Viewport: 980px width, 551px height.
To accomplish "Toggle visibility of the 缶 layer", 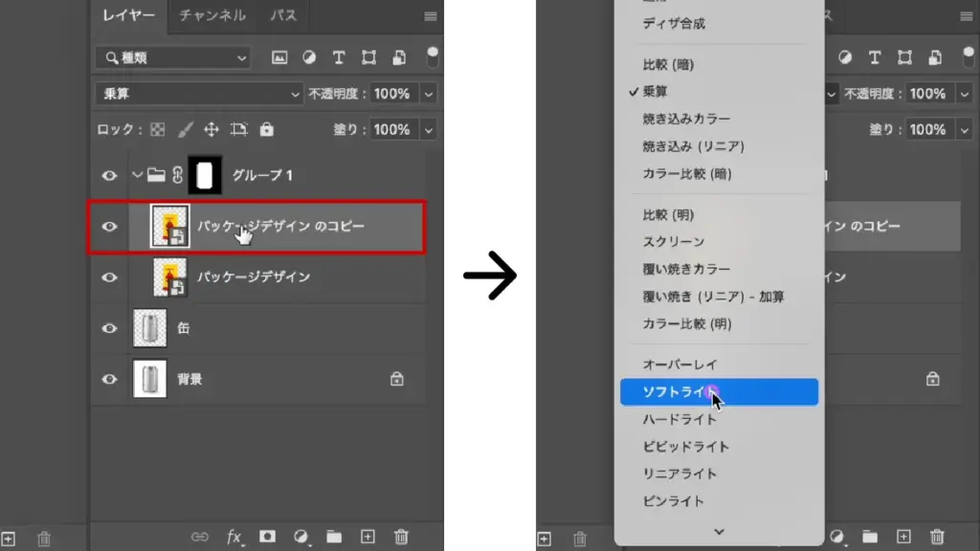I will click(x=110, y=328).
